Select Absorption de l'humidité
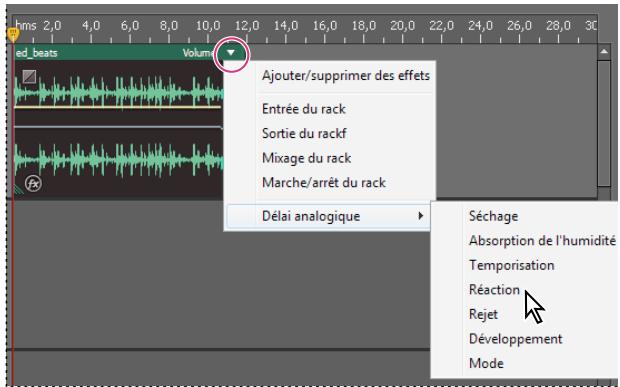The image size is (620, 387). click(542, 241)
